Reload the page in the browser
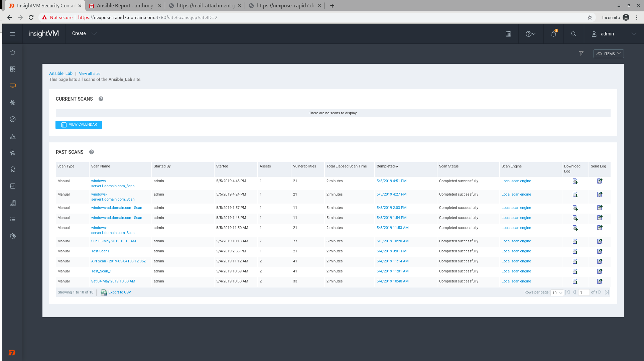Screen dimensions: 644x361 click(31, 17)
